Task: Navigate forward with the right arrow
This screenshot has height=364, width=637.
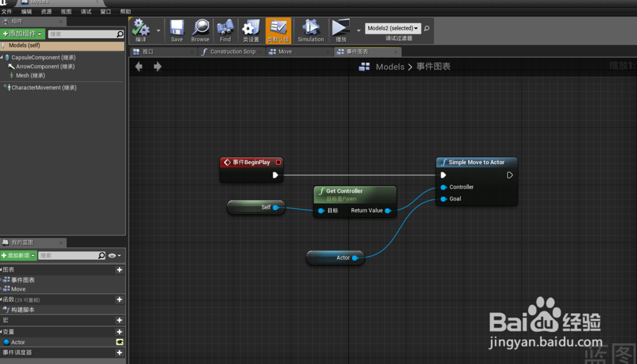Action: (157, 67)
